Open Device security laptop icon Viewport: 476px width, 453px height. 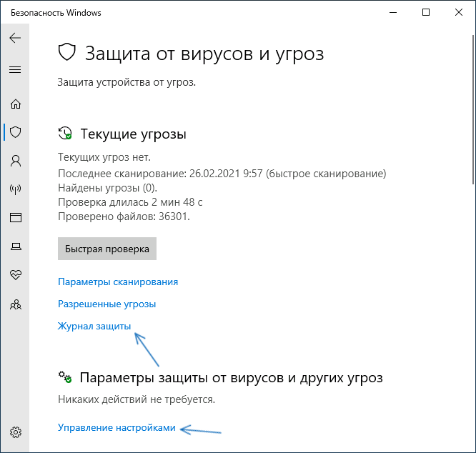16,247
